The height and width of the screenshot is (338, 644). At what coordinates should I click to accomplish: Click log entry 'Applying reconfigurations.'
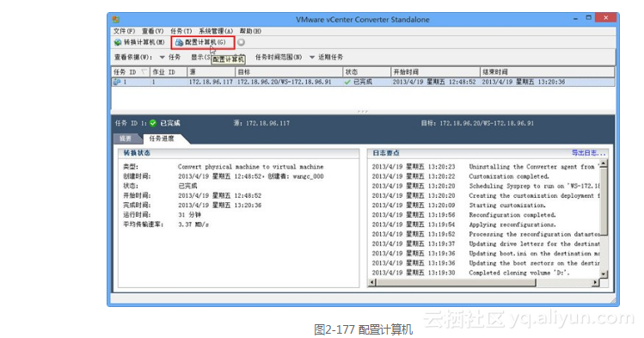click(512, 224)
